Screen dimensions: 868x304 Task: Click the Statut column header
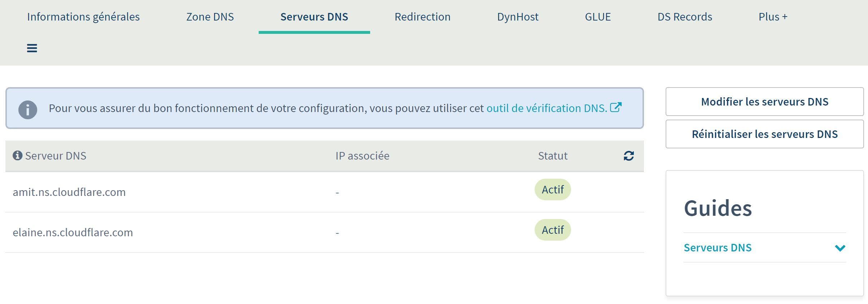(x=553, y=156)
